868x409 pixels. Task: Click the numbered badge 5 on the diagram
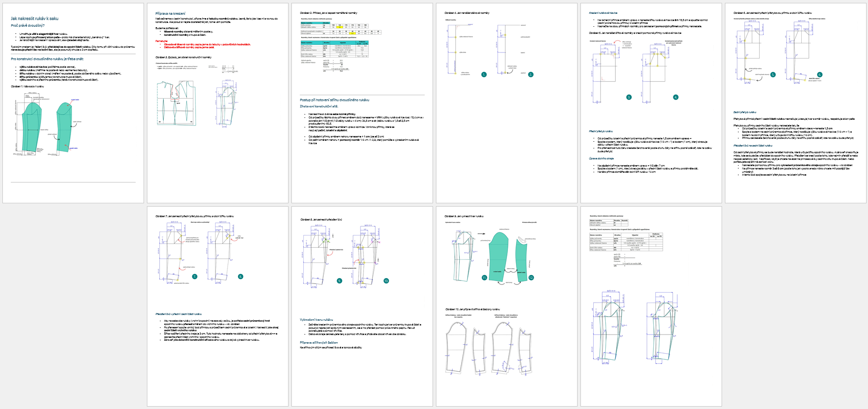pyautogui.click(x=773, y=74)
